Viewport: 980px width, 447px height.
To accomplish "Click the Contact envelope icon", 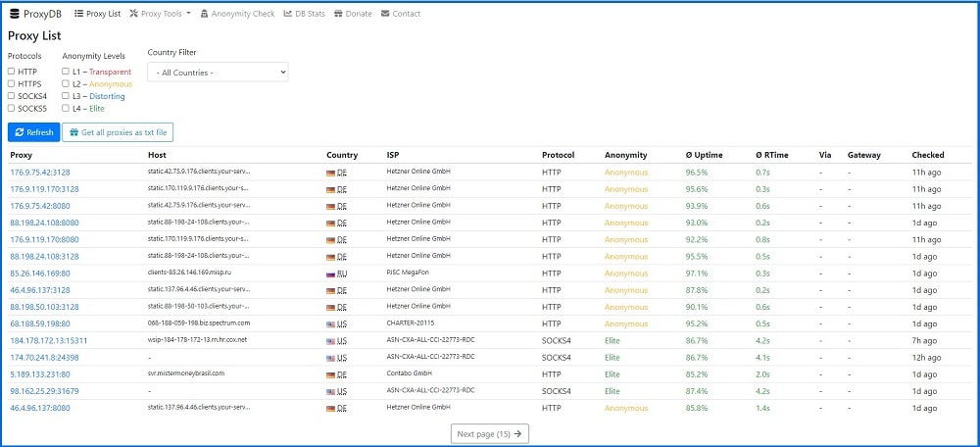I will tap(385, 13).
